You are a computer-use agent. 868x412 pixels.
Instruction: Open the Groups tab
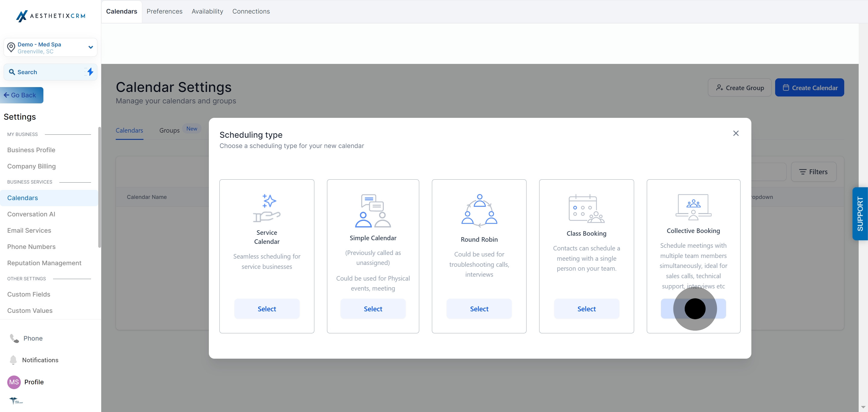pos(169,131)
